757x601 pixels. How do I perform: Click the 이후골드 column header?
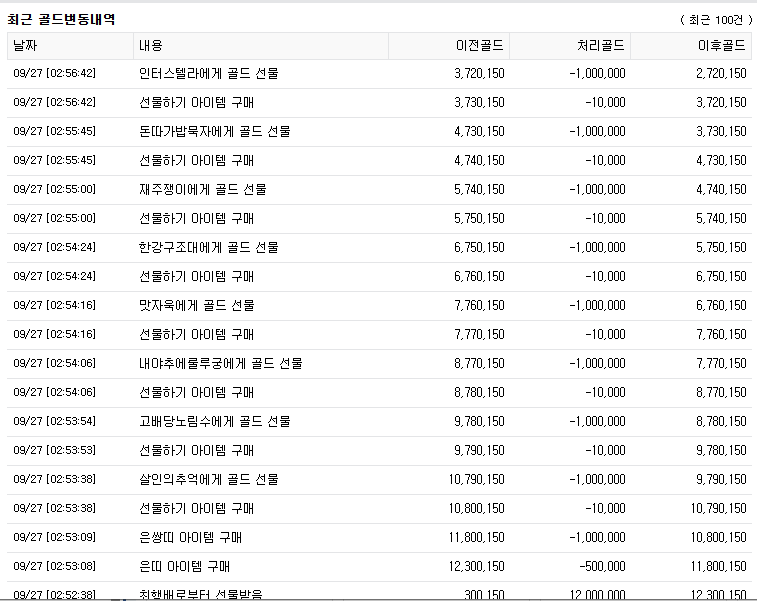(721, 45)
